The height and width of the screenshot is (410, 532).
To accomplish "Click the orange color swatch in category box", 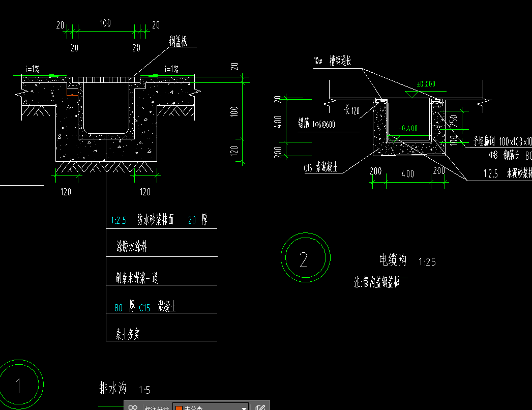I will coord(179,408).
